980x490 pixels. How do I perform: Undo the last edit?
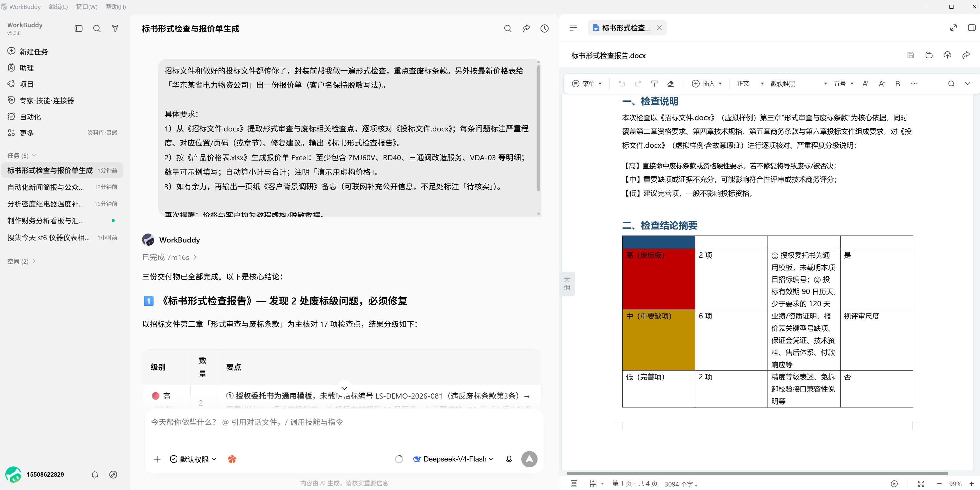click(622, 84)
